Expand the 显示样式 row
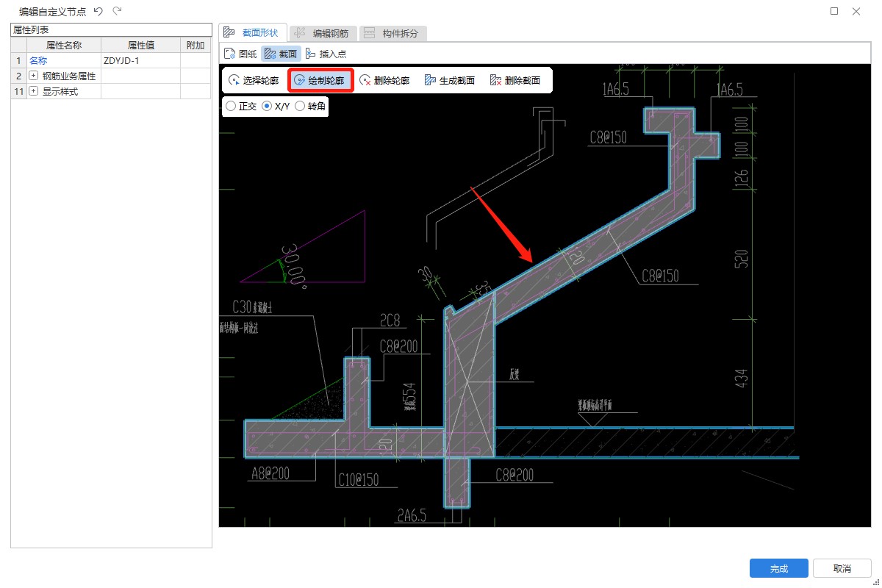The image size is (882, 588). point(33,91)
